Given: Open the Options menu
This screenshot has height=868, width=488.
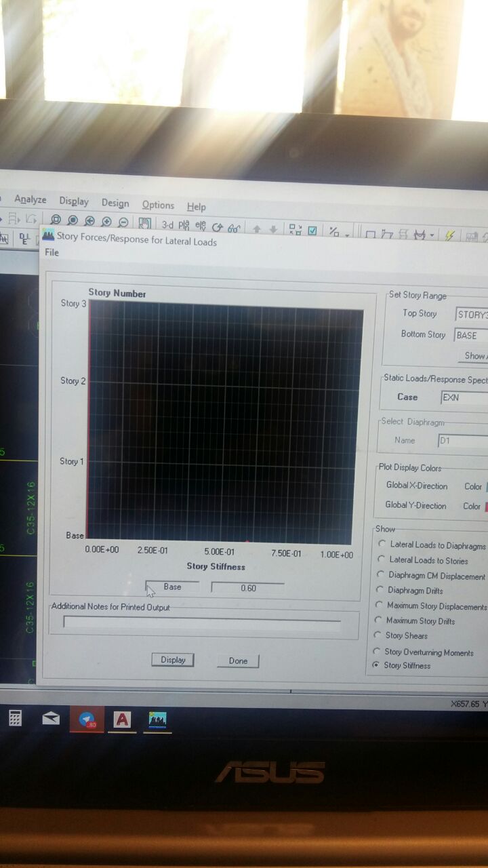Looking at the screenshot, I should click(x=158, y=205).
